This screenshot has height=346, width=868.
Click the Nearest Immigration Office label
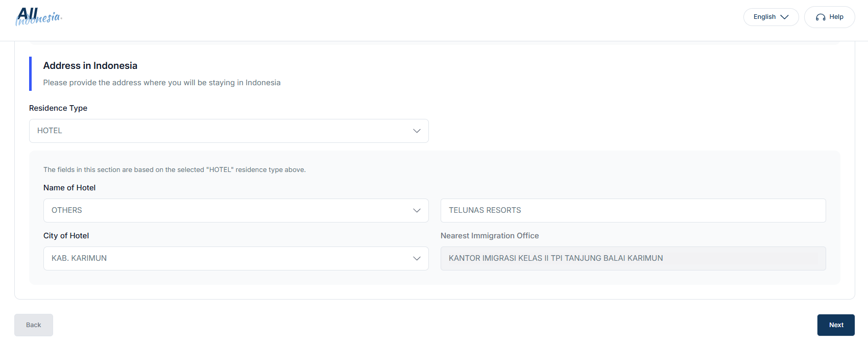490,236
